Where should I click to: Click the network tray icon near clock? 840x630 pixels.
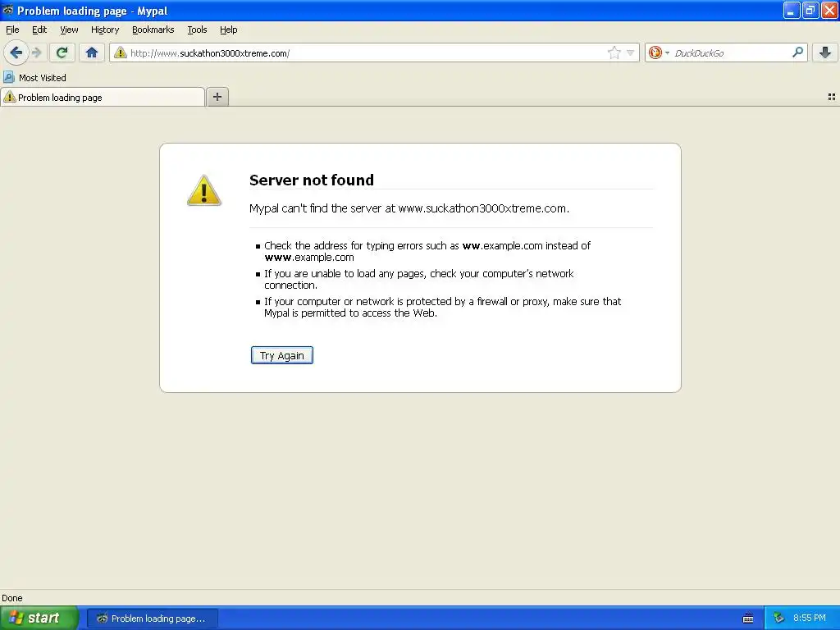[778, 619]
